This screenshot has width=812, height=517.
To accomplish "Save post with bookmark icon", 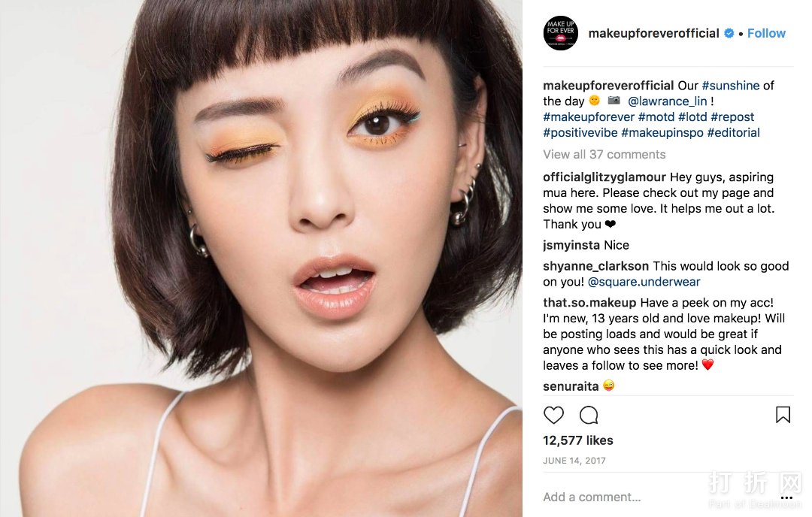I will pyautogui.click(x=783, y=415).
